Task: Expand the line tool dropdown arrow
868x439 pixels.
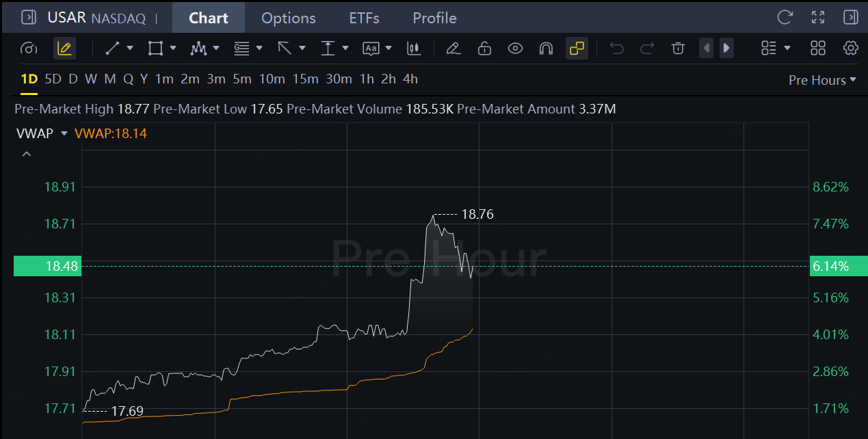Action: click(130, 48)
